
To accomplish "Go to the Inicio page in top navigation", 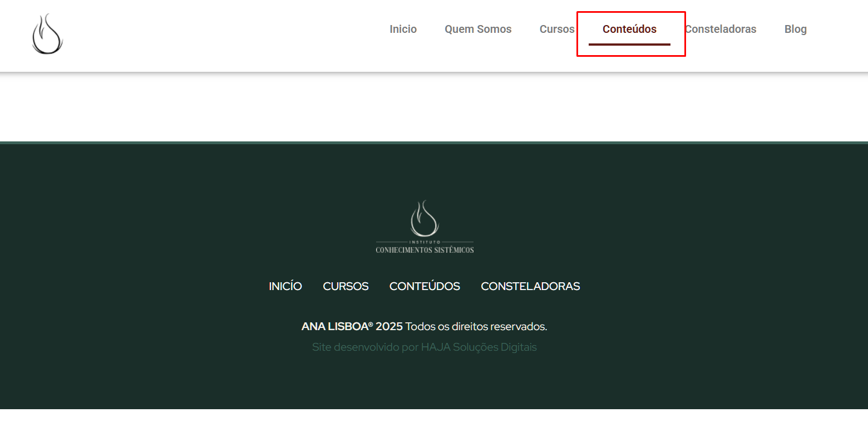I will 403,29.
